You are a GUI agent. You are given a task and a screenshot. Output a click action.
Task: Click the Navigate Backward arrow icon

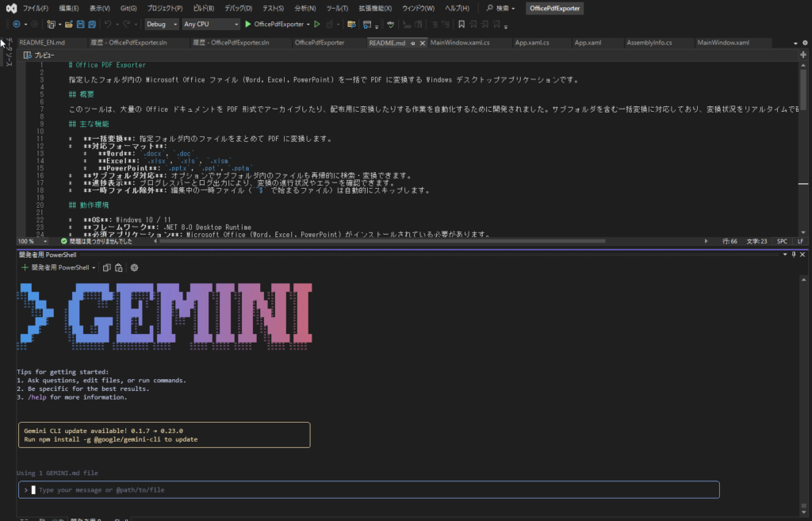[16, 25]
